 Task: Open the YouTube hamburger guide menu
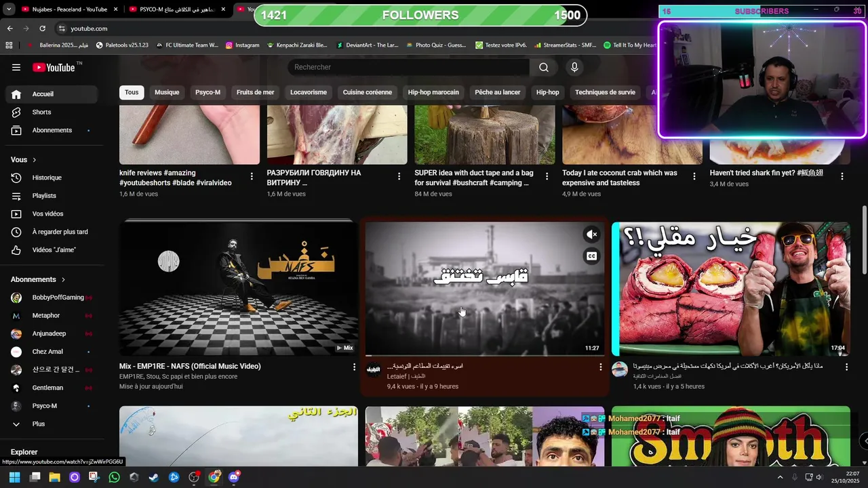click(16, 67)
